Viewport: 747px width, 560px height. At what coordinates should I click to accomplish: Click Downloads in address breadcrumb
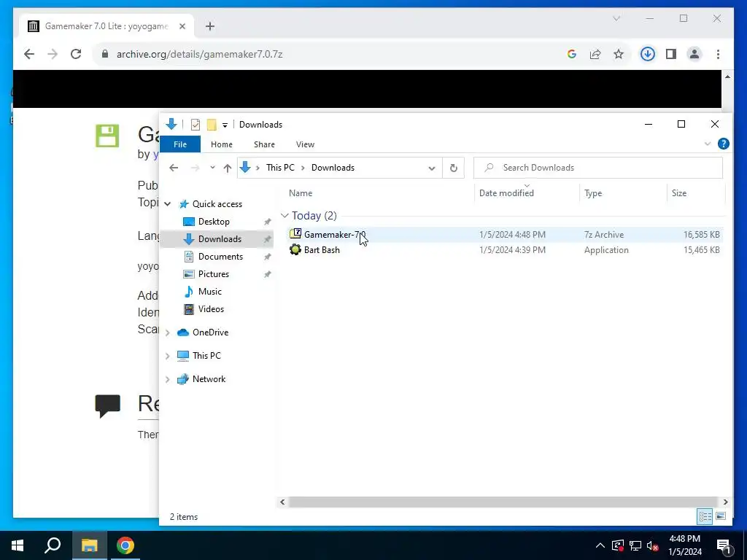click(333, 168)
